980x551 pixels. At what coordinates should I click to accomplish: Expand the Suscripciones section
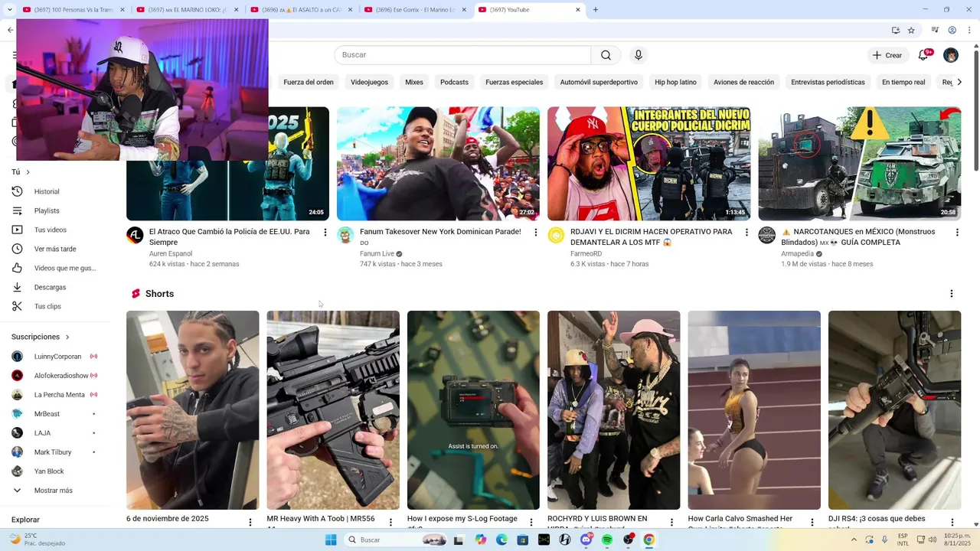[41, 337]
